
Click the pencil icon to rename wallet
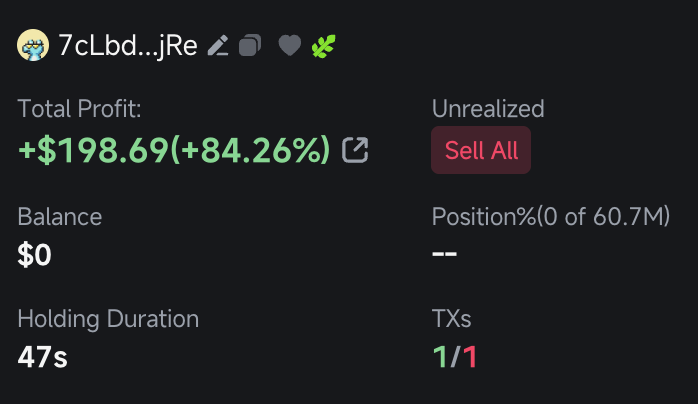coord(218,46)
